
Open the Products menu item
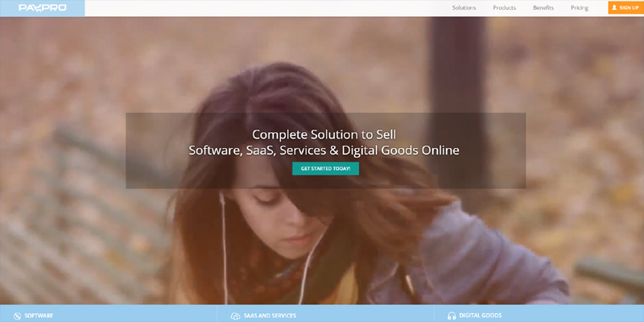click(x=504, y=8)
